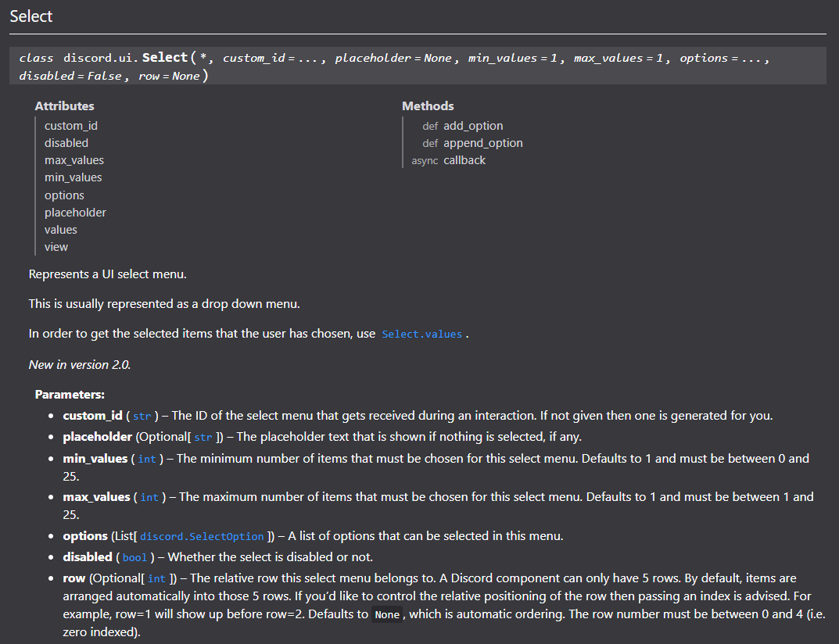
Task: Open the custom_id attribute link
Action: pos(70,126)
